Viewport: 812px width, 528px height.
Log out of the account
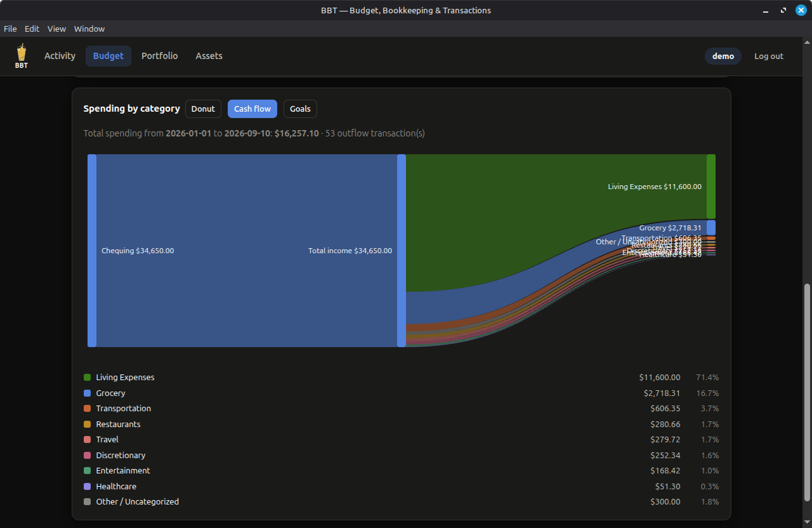(769, 56)
